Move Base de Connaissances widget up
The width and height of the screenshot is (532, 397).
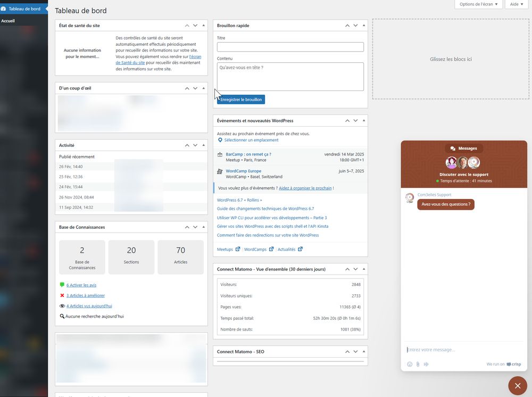187,227
